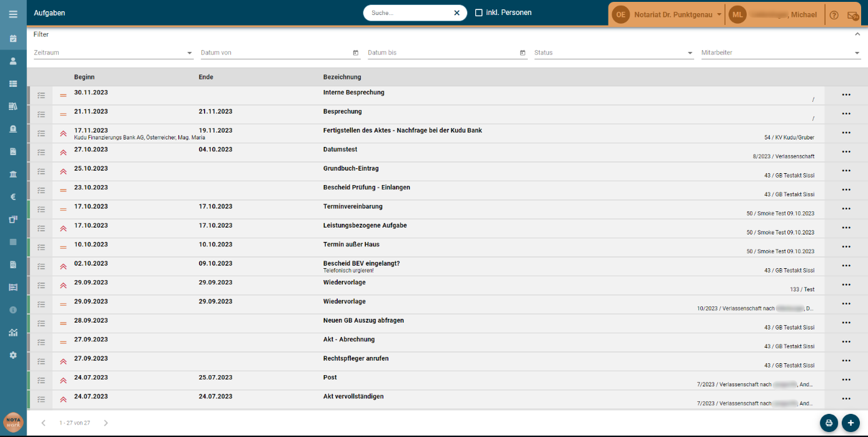The image size is (868, 437).
Task: Open the Euro billing sidebar icon
Action: tap(13, 196)
